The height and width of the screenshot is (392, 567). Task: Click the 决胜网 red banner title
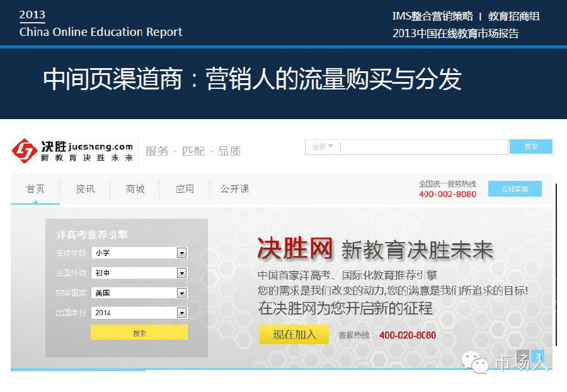(x=295, y=248)
